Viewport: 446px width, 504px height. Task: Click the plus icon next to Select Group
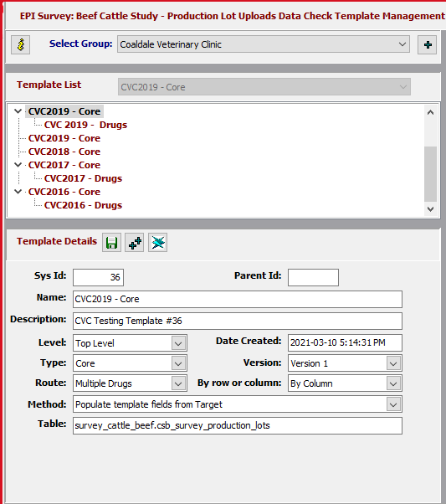427,44
